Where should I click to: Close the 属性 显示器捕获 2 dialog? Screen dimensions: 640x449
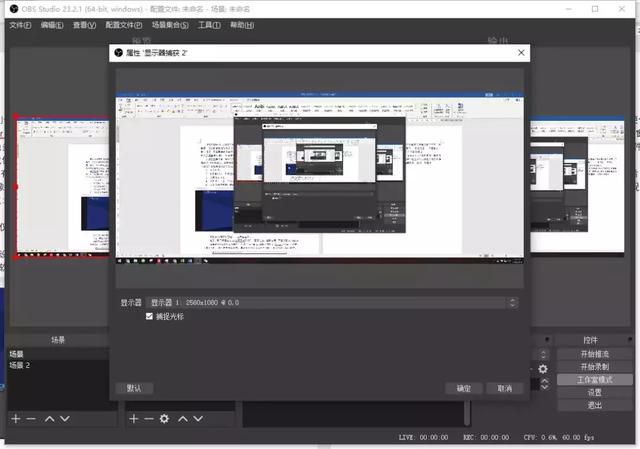(x=521, y=53)
